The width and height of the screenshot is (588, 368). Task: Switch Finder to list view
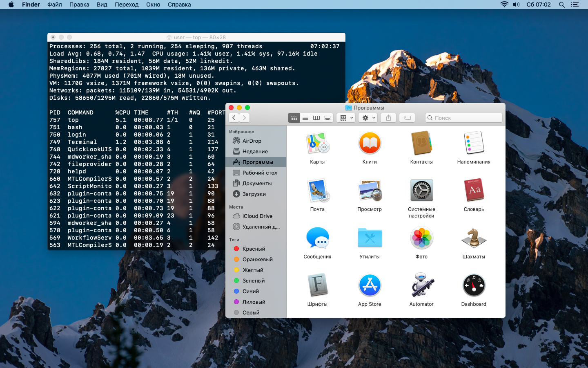[305, 118]
